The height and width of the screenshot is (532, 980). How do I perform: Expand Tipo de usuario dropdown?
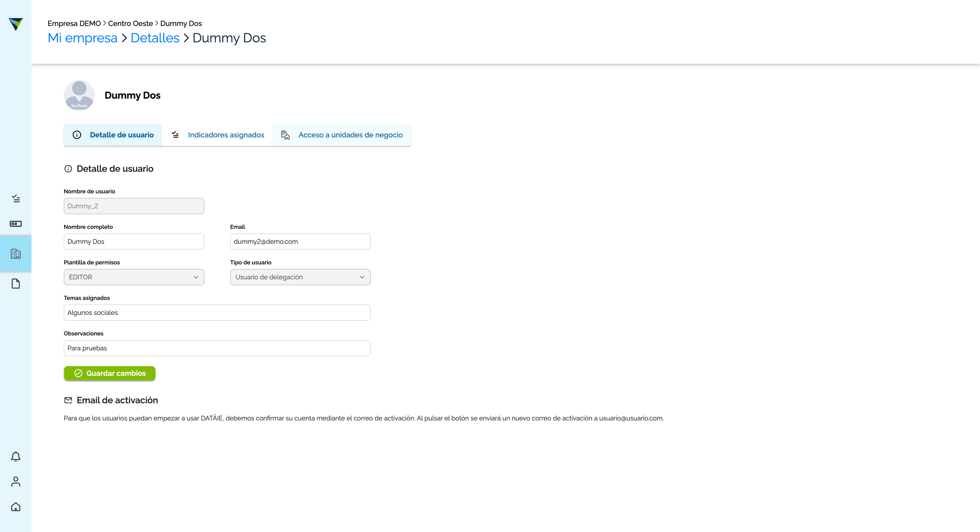tap(300, 277)
